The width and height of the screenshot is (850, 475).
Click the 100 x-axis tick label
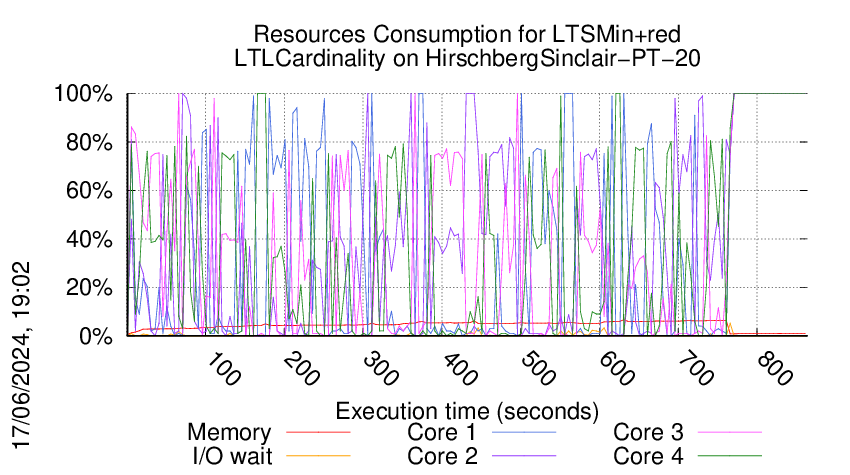(x=223, y=370)
